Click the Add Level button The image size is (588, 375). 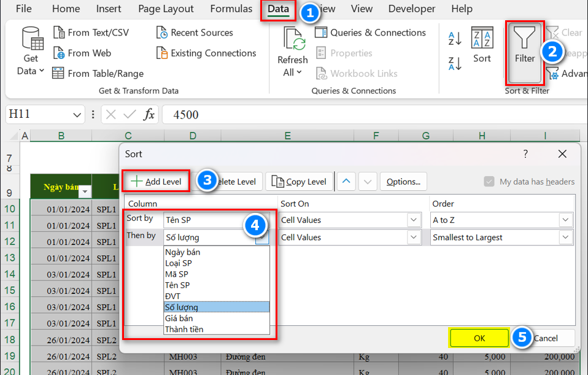point(157,182)
